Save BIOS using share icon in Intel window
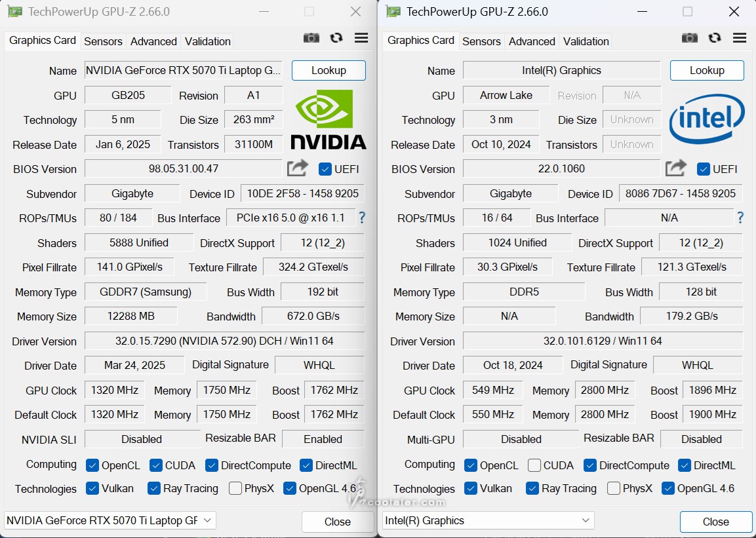This screenshot has height=538, width=756. [676, 168]
